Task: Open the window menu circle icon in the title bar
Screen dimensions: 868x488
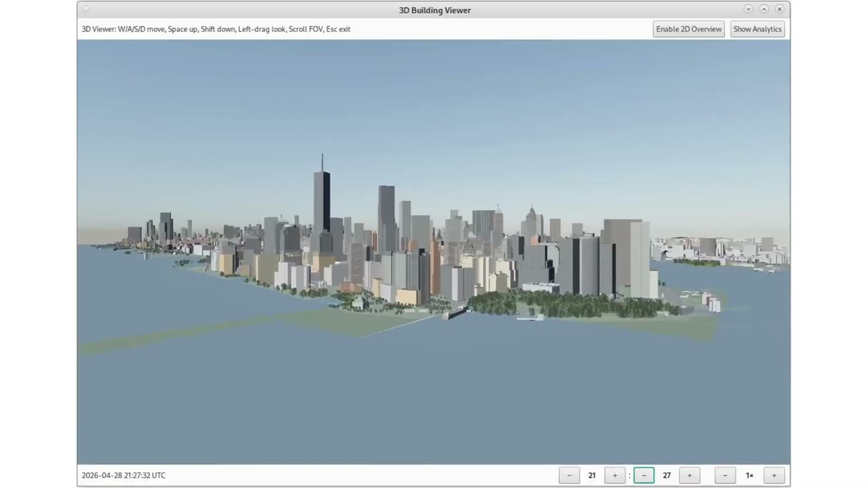Action: coord(86,9)
